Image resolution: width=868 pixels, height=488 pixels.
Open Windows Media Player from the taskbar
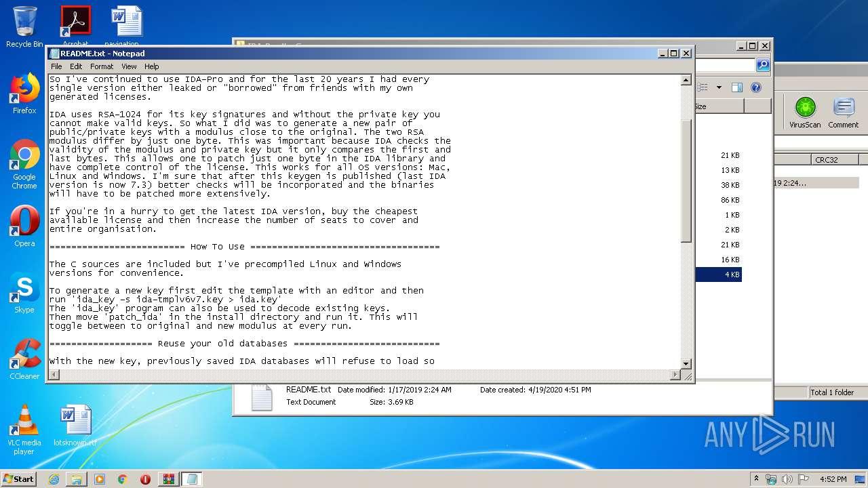click(x=100, y=479)
